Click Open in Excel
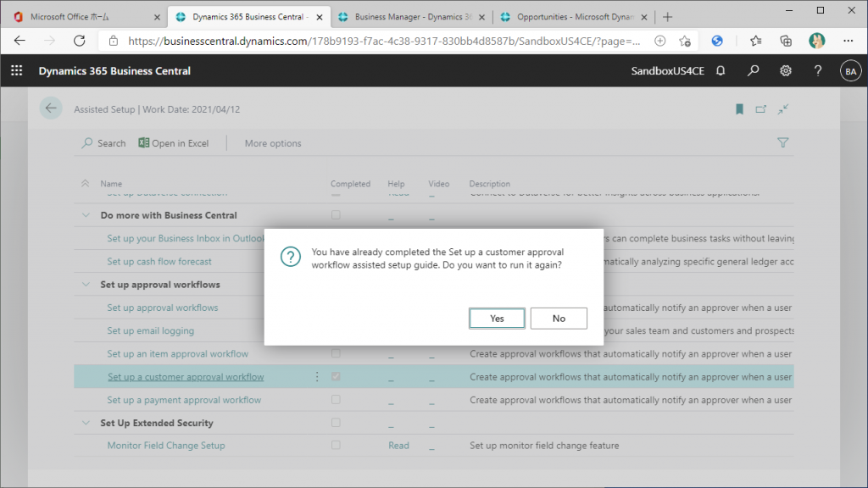 coord(173,143)
